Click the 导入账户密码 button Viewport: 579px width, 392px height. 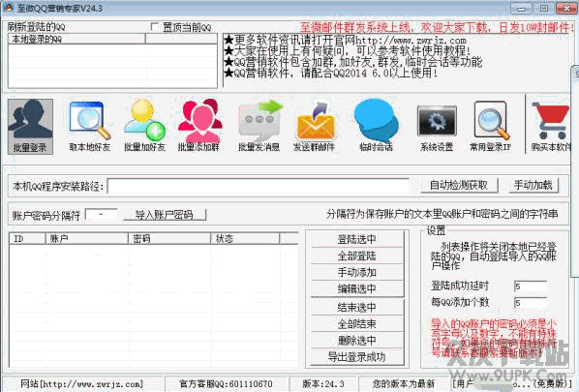165,215
